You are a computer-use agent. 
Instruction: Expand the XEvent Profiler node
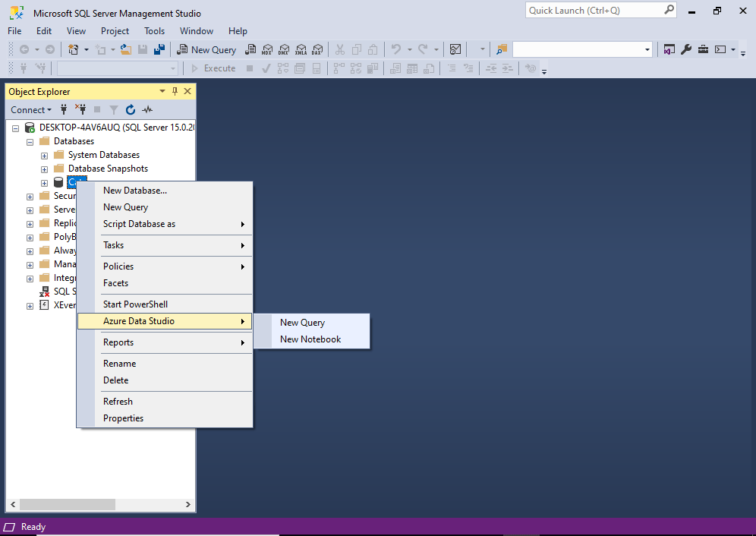pos(30,306)
